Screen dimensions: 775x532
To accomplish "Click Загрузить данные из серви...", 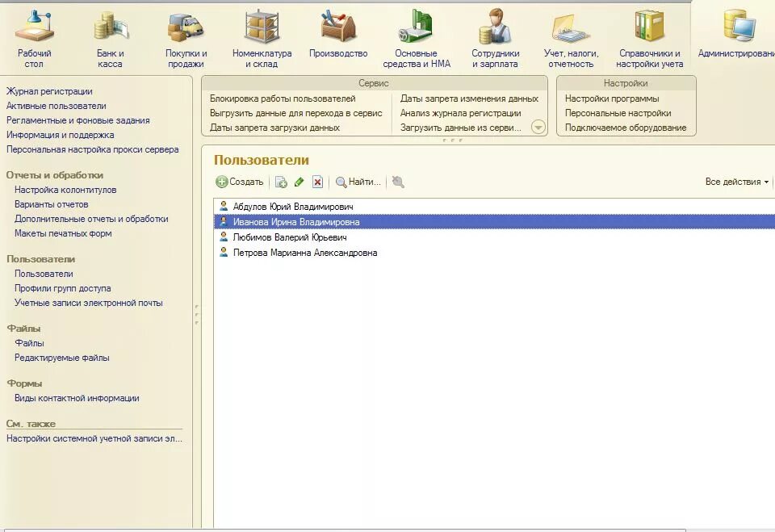I will pyautogui.click(x=461, y=128).
